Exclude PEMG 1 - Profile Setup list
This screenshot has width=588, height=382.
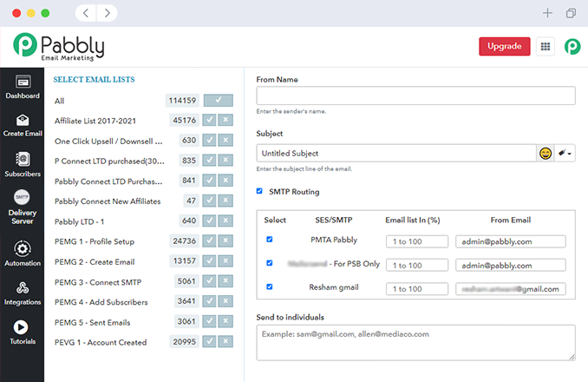(x=225, y=240)
